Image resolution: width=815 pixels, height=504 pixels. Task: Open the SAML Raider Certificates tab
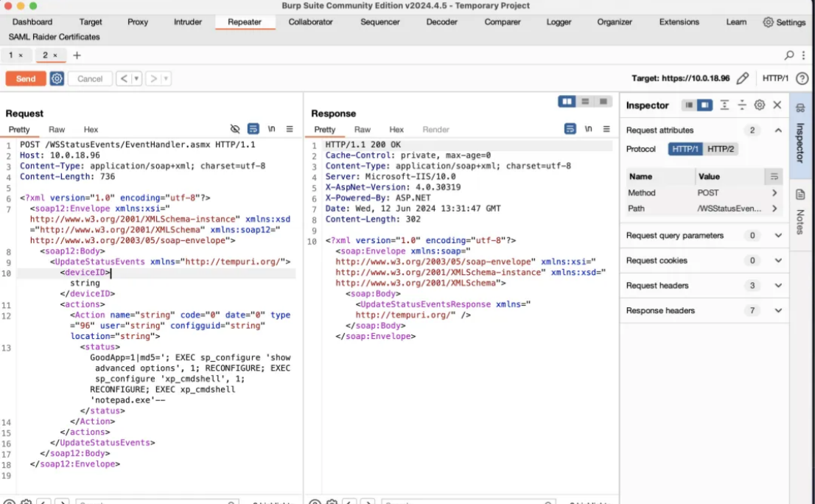coord(54,37)
